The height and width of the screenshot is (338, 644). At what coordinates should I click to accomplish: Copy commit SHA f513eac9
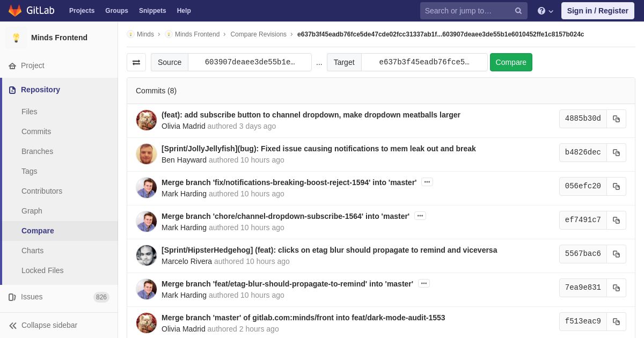click(617, 321)
